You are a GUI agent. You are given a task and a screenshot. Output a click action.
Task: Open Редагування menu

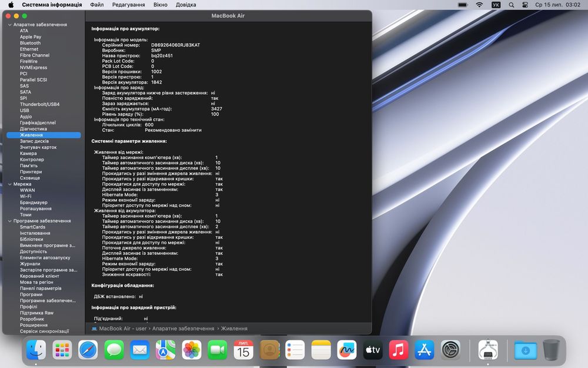tap(129, 5)
